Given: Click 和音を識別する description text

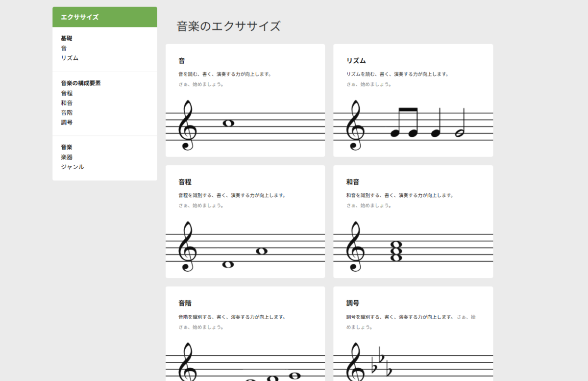Looking at the screenshot, I should [x=400, y=196].
